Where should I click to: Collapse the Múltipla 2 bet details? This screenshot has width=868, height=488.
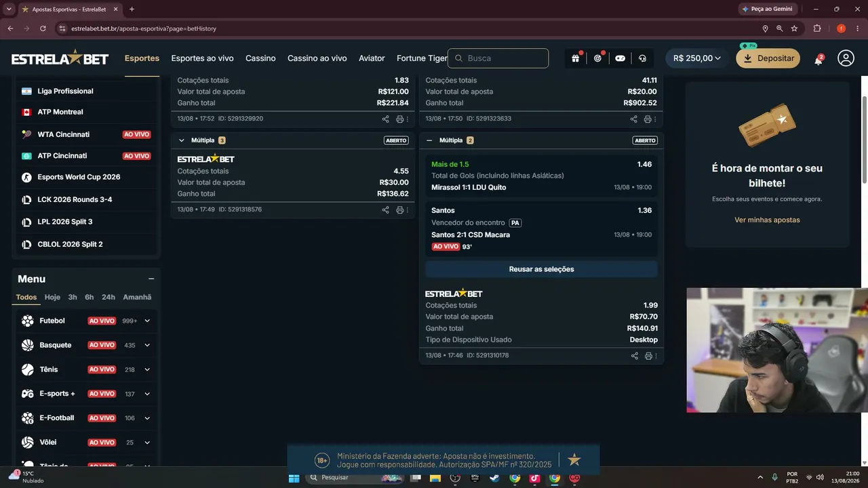click(430, 140)
